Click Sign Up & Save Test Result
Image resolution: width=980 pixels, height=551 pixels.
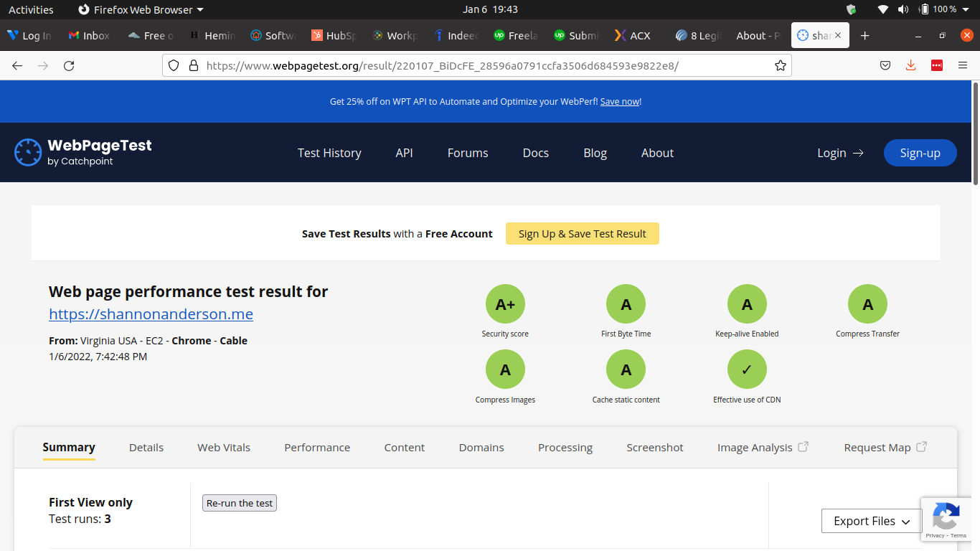pyautogui.click(x=583, y=234)
